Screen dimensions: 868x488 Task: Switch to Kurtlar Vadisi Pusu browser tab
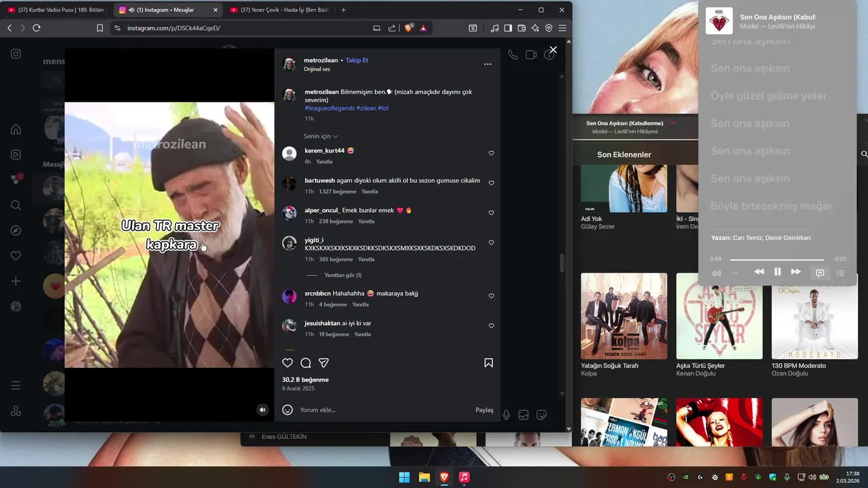pos(56,10)
